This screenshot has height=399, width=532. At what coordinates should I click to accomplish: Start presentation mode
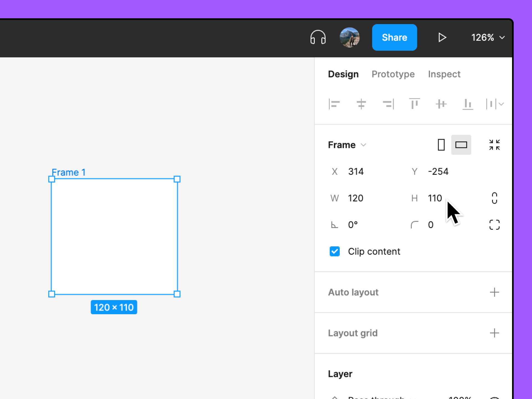pos(442,37)
